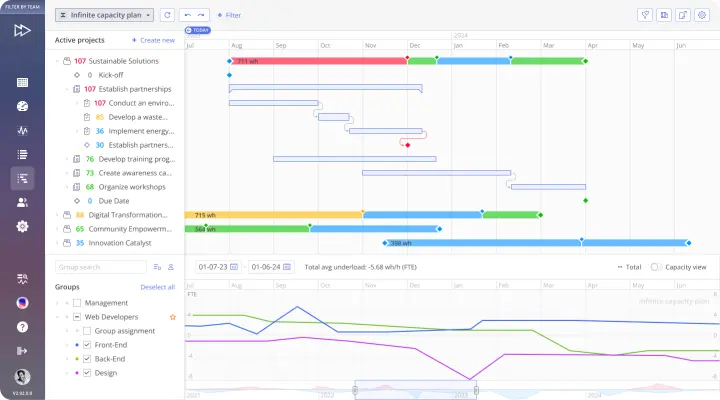Check the Management group checkbox

[77, 302]
